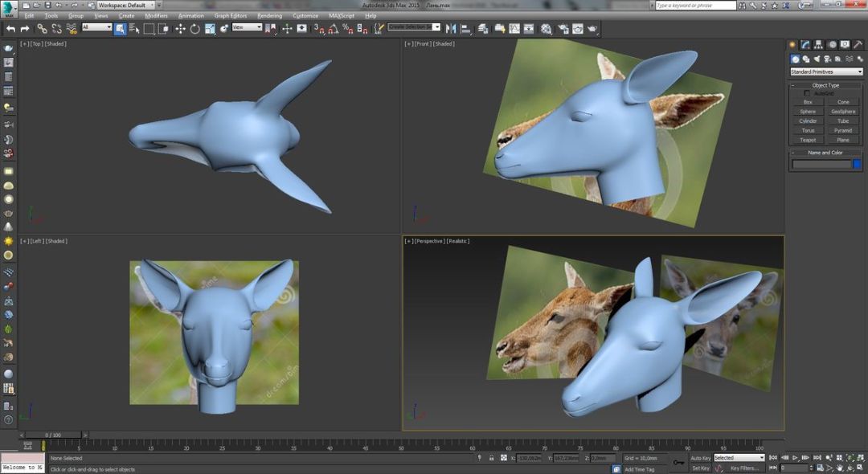
Task: Select the Select and Move tool
Action: tap(180, 28)
